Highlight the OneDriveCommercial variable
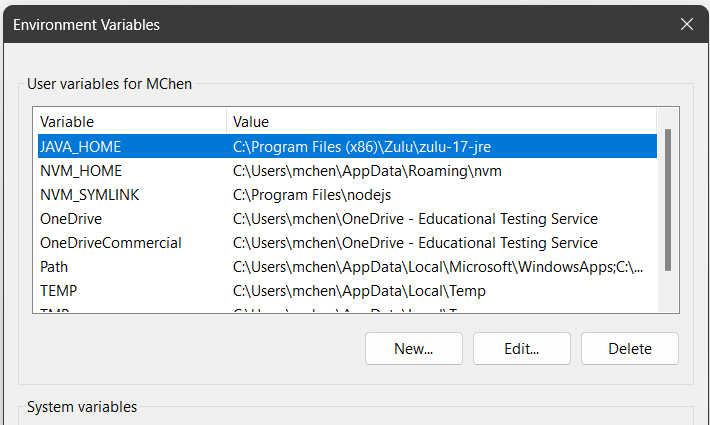This screenshot has width=710, height=425. click(110, 243)
